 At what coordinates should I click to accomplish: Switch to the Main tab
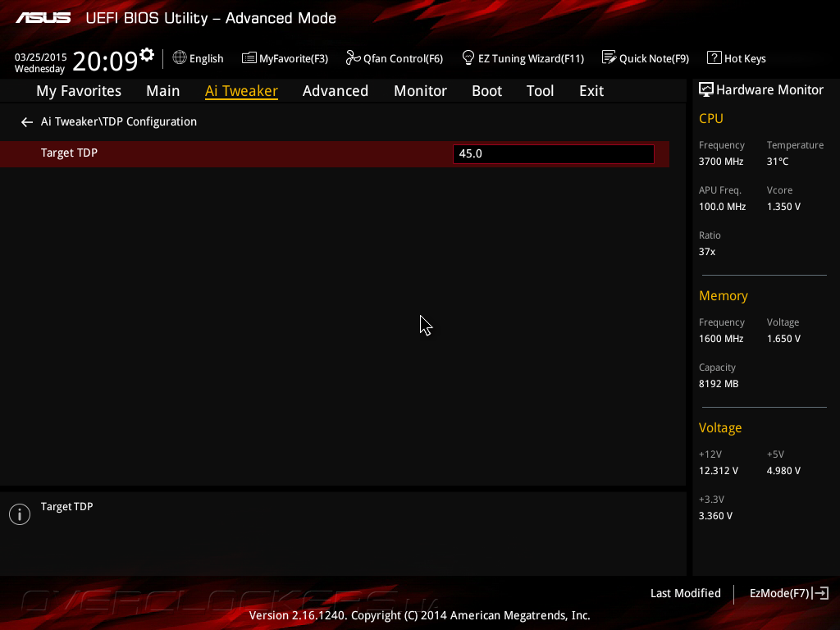pos(163,91)
